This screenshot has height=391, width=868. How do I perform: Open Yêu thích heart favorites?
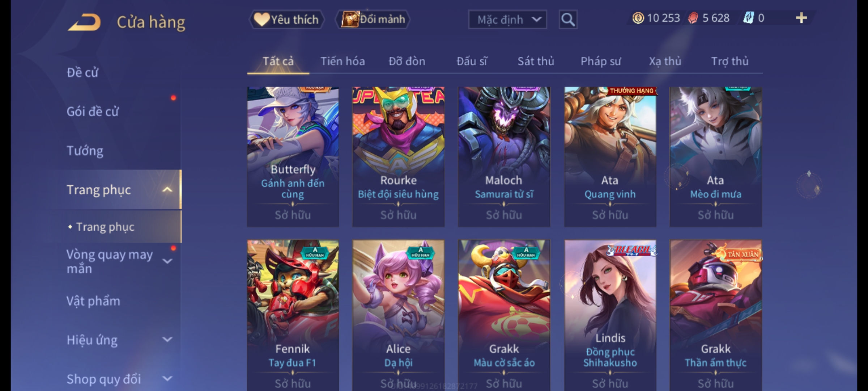click(x=286, y=20)
